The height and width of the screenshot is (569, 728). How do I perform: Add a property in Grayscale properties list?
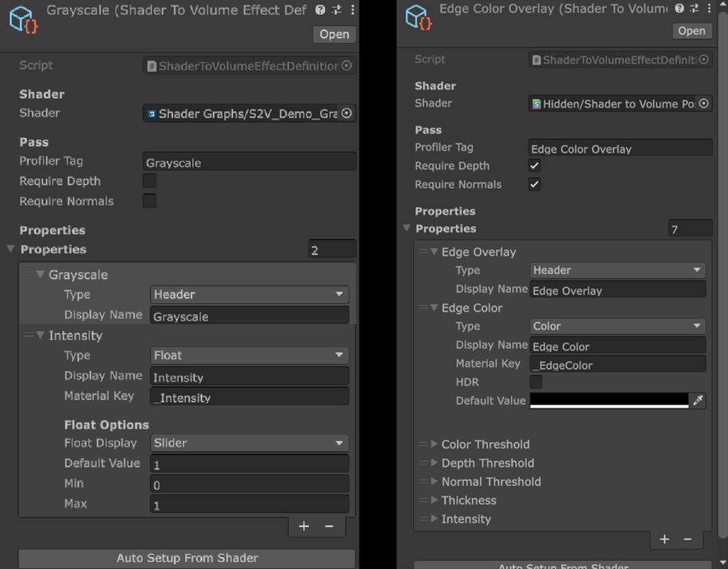[x=304, y=526]
